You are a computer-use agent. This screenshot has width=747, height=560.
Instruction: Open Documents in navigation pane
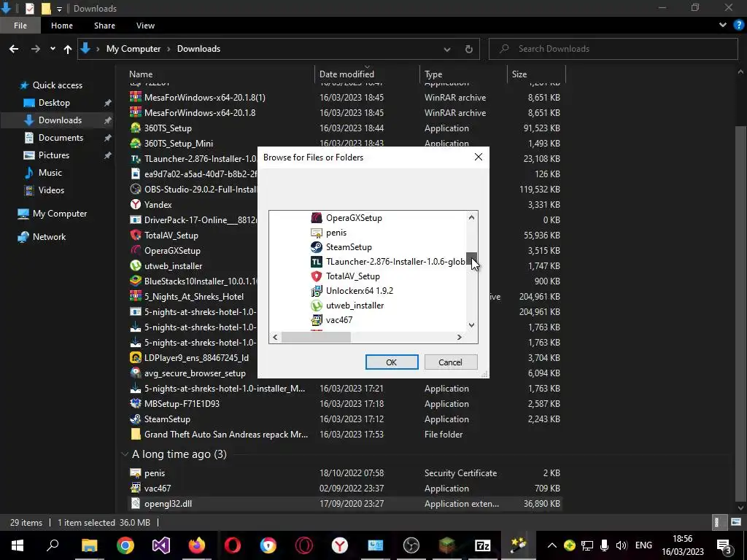click(61, 138)
